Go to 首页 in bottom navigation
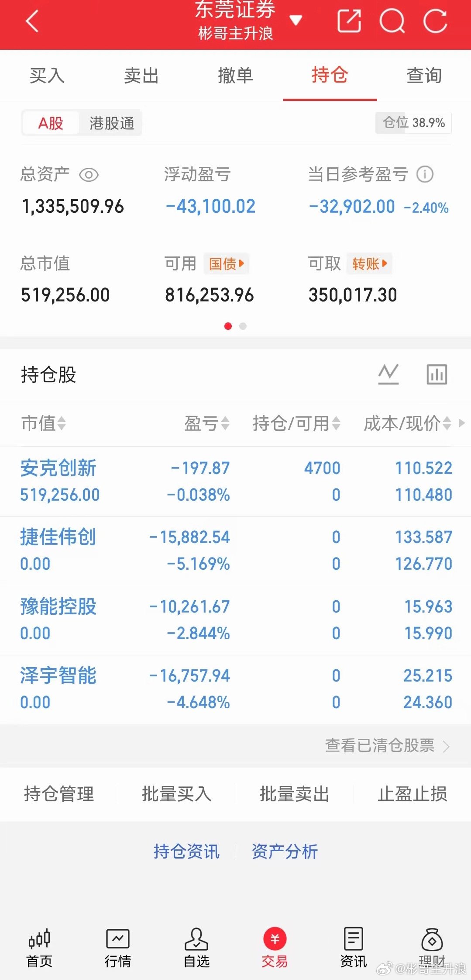This screenshot has height=980, width=471. tap(39, 947)
